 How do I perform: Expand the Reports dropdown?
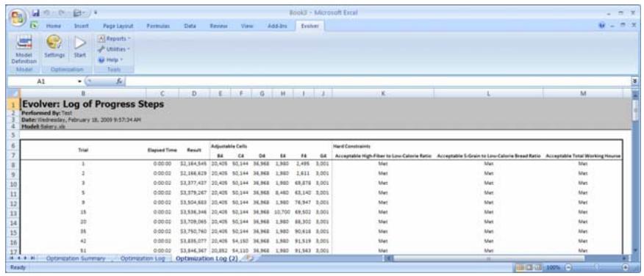click(114, 39)
